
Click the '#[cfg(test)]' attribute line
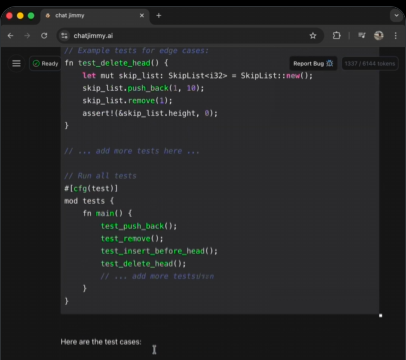(91, 189)
